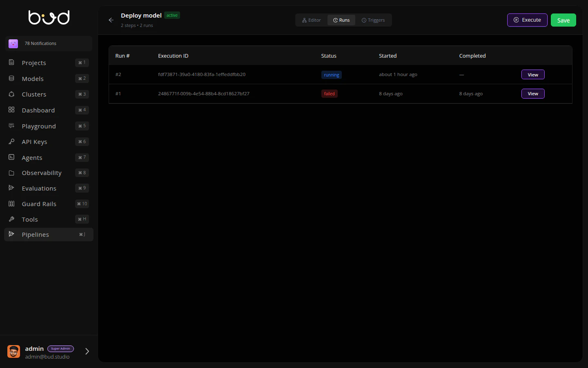Click the Completed column header

coord(472,56)
